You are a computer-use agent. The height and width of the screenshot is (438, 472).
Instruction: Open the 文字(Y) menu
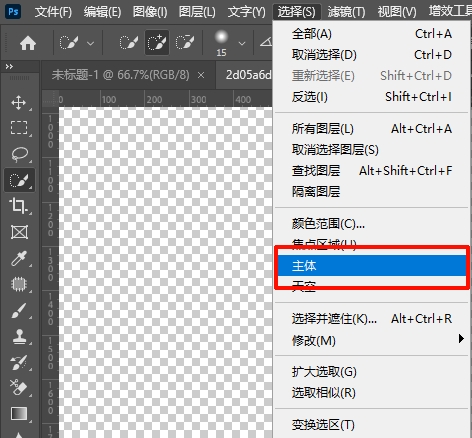[x=246, y=12]
